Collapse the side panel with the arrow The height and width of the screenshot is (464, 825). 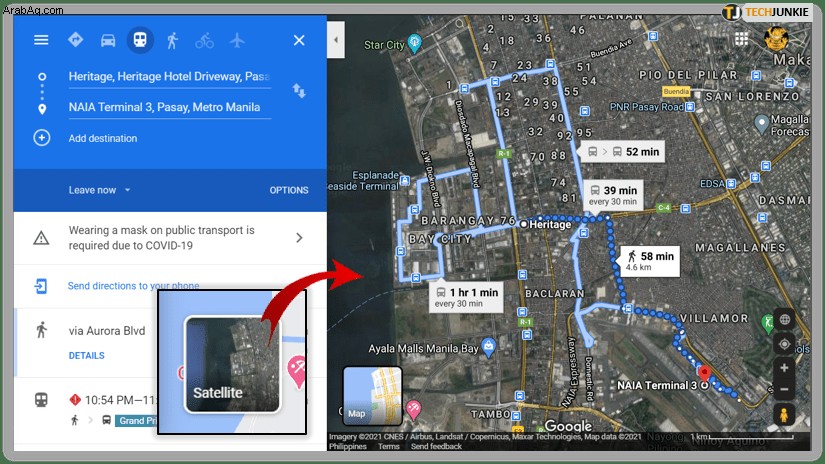(336, 39)
